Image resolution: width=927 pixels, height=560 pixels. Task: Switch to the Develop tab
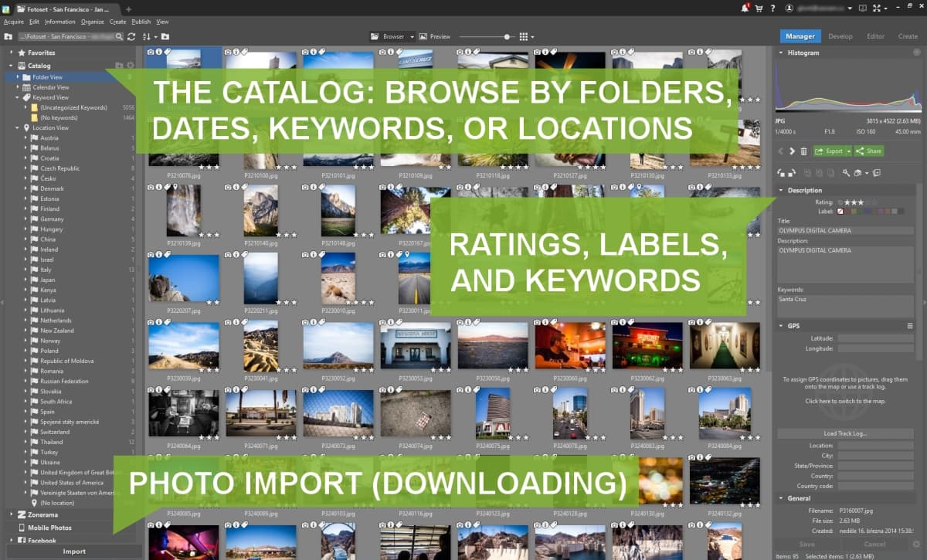point(840,36)
